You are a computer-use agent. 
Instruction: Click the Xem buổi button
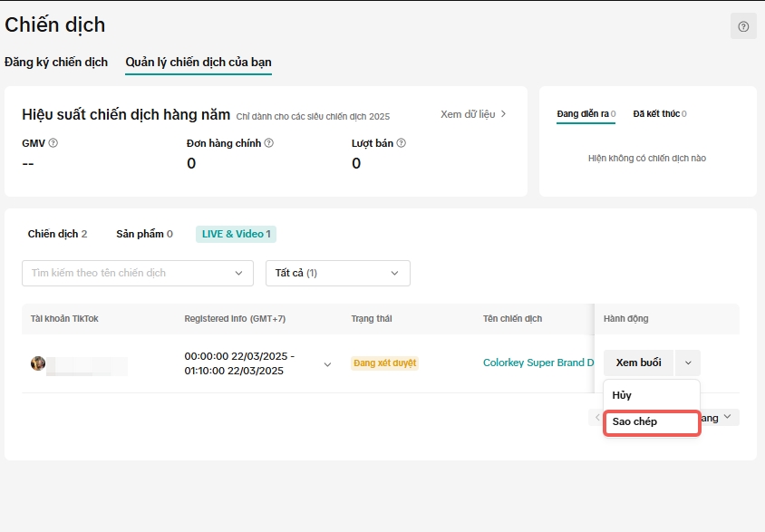tap(638, 363)
